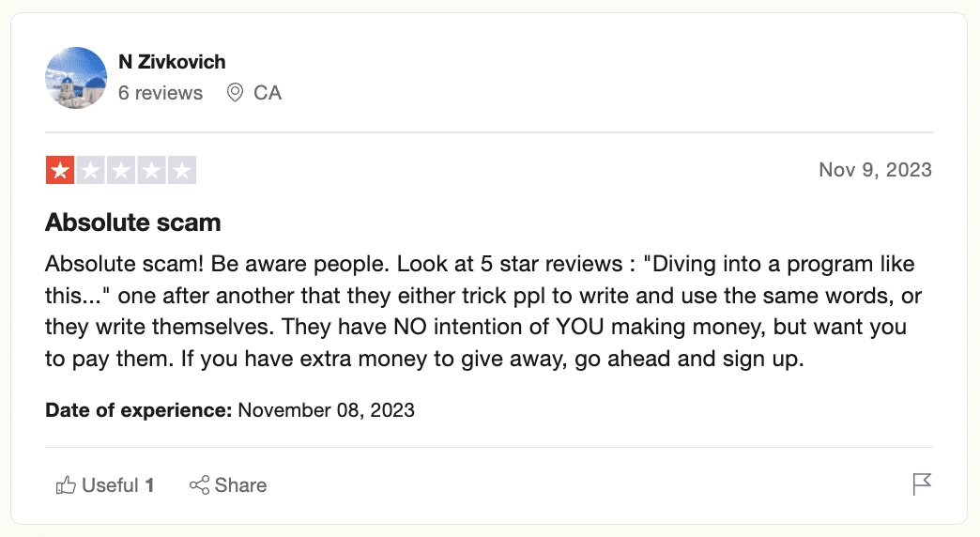Click the CA location label

pyautogui.click(x=268, y=93)
